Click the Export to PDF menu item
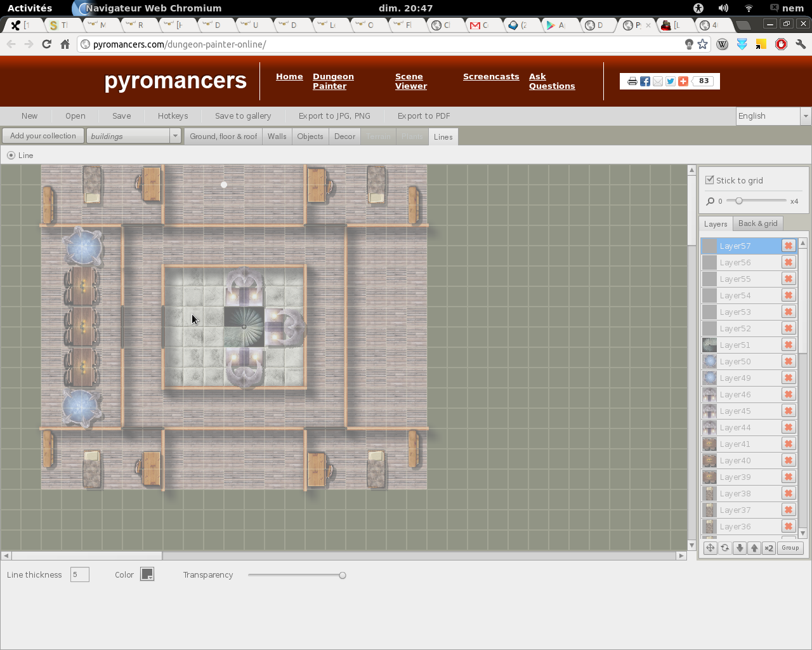 click(x=424, y=116)
